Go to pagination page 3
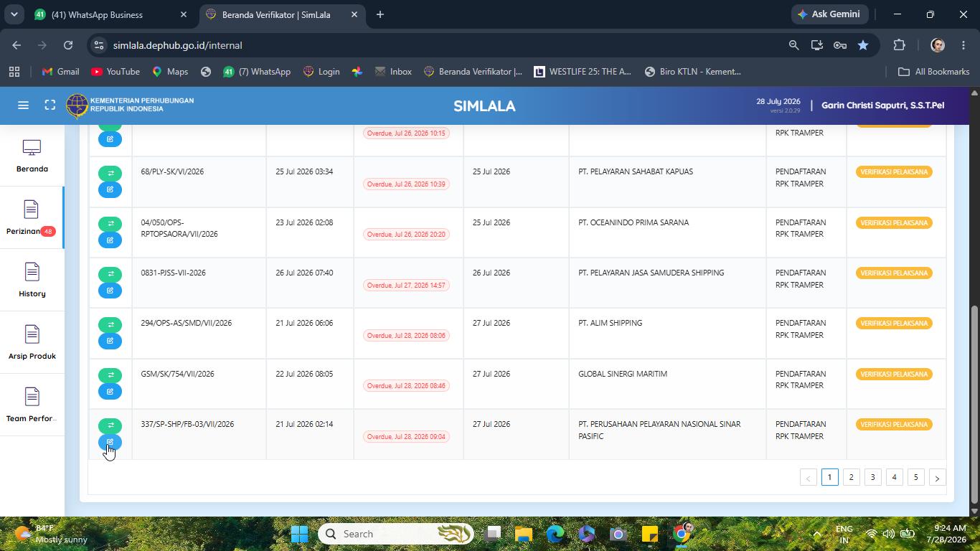Screen dimensions: 980x551 pos(872,477)
